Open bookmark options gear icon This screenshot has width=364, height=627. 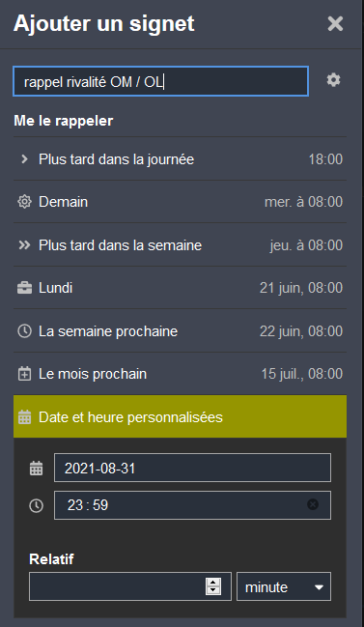(x=334, y=80)
